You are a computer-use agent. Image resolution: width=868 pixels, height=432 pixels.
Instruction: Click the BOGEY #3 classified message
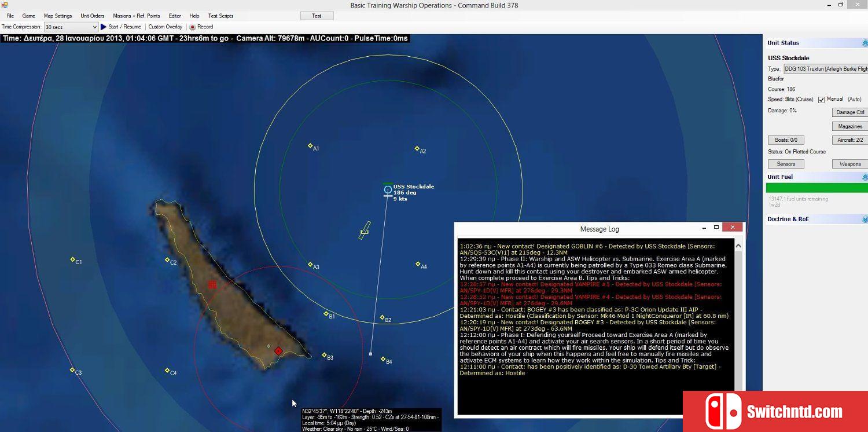tap(594, 313)
